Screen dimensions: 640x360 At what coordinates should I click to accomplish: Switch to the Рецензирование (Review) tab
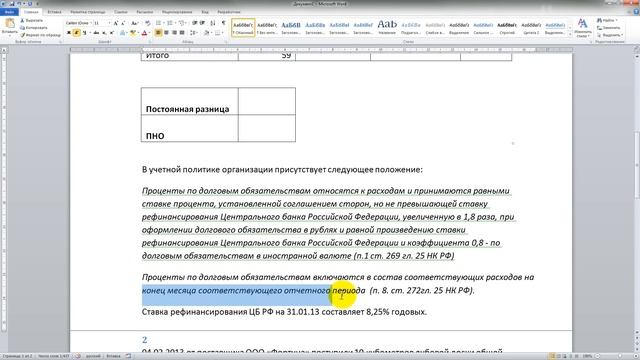[x=177, y=12]
